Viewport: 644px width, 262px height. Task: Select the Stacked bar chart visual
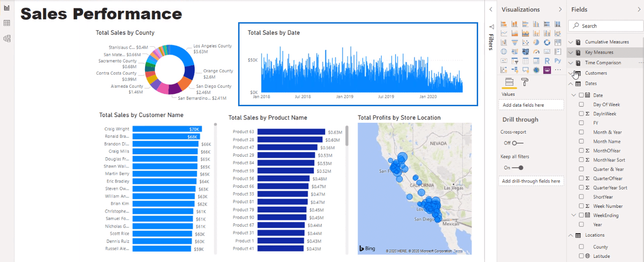[504, 24]
